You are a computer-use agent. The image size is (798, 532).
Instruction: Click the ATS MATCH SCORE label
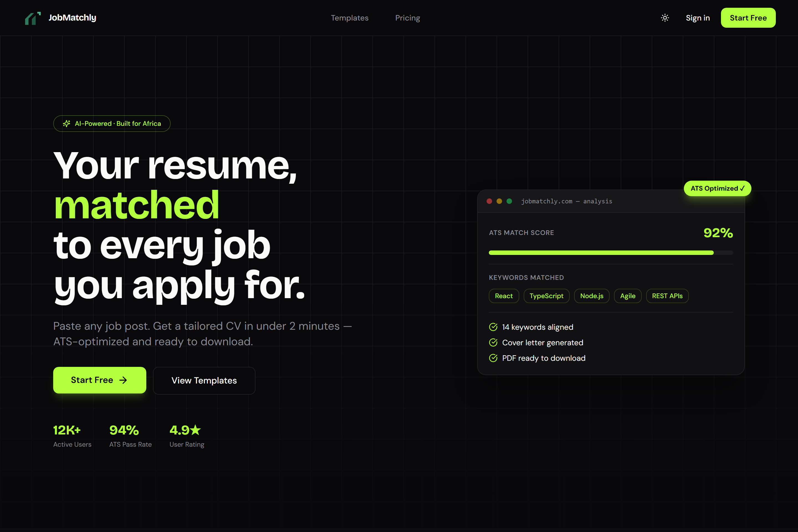pyautogui.click(x=521, y=233)
